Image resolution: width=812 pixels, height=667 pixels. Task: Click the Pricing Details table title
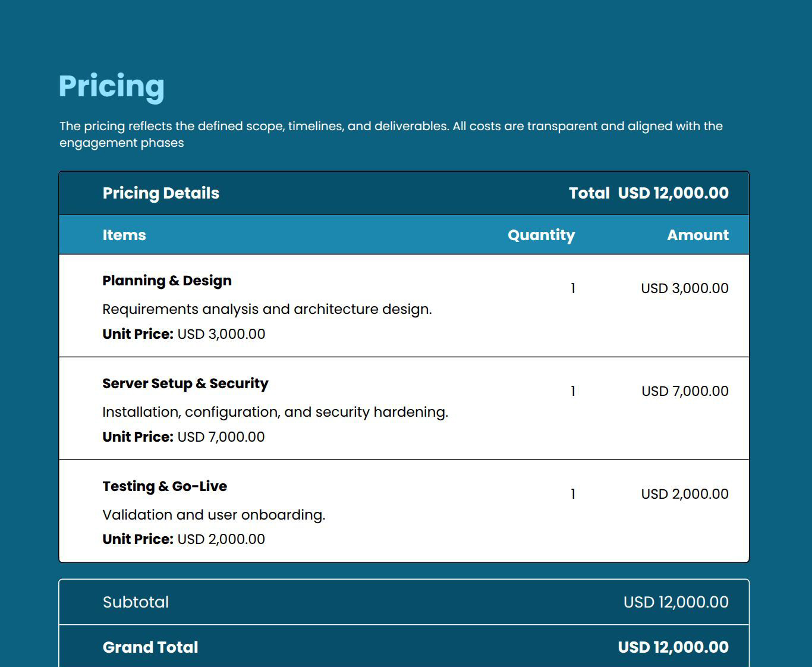(x=160, y=193)
